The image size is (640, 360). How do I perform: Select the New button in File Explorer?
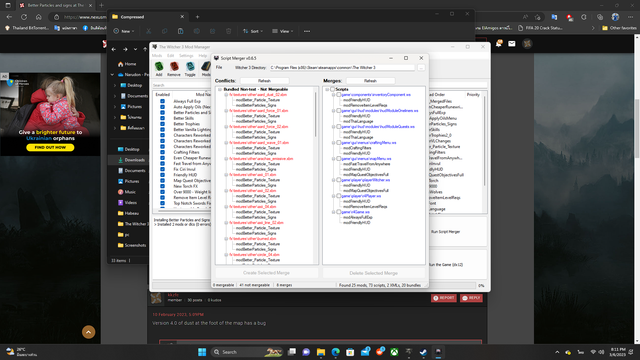point(124,31)
